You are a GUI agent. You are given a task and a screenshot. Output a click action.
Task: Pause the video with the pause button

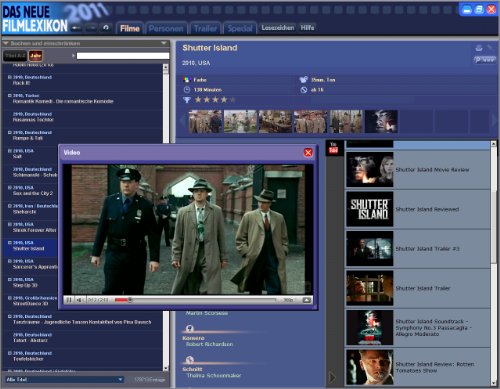pyautogui.click(x=69, y=300)
